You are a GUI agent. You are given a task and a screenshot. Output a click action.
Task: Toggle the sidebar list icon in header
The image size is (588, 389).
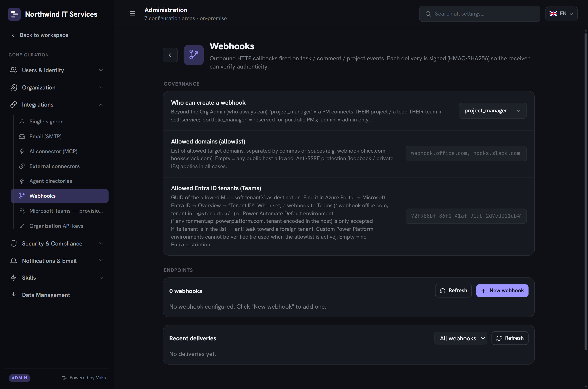click(132, 14)
